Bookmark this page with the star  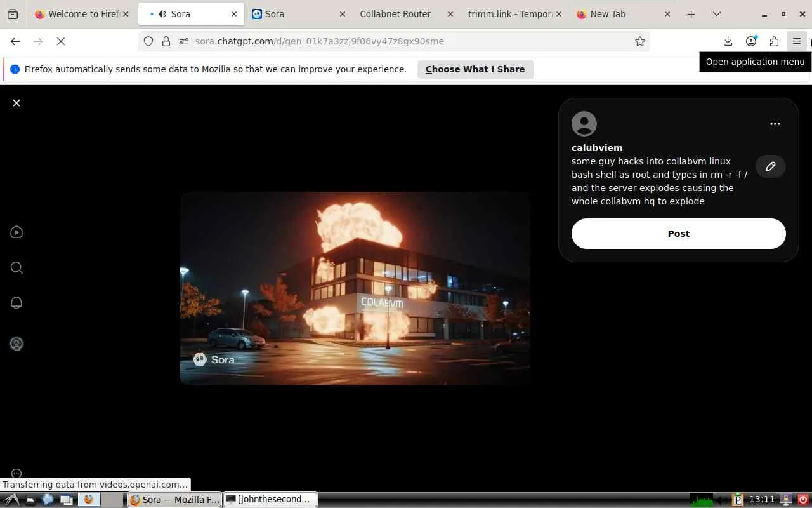(x=640, y=41)
